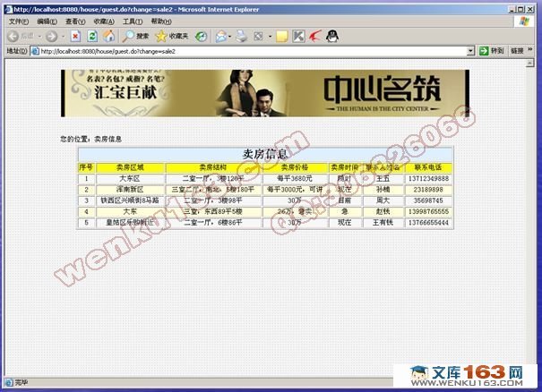Image resolution: width=542 pixels, height=392 pixels.
Task: Expand dropdown arrow beside size icon
Action: click(271, 37)
